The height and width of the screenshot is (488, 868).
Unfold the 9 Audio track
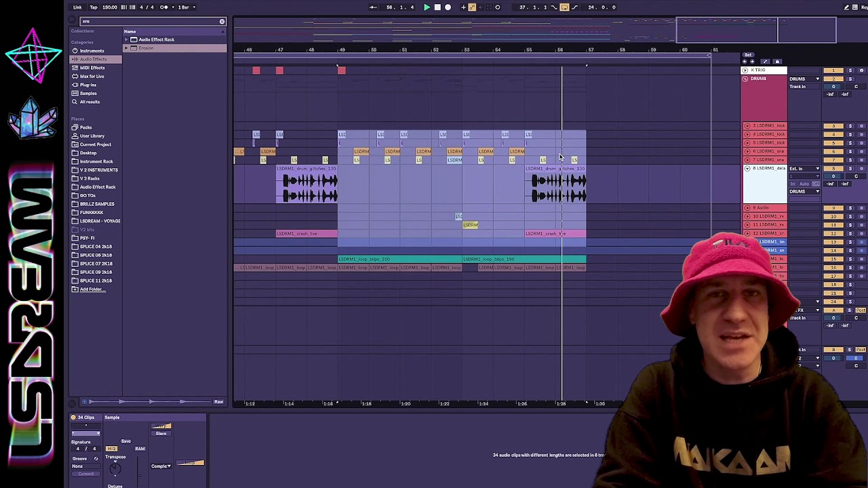pyautogui.click(x=747, y=208)
